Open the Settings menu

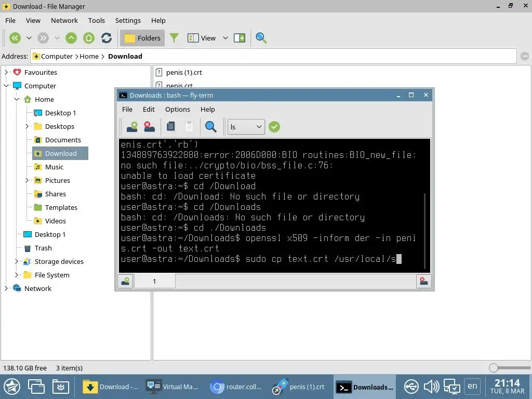coord(128,20)
